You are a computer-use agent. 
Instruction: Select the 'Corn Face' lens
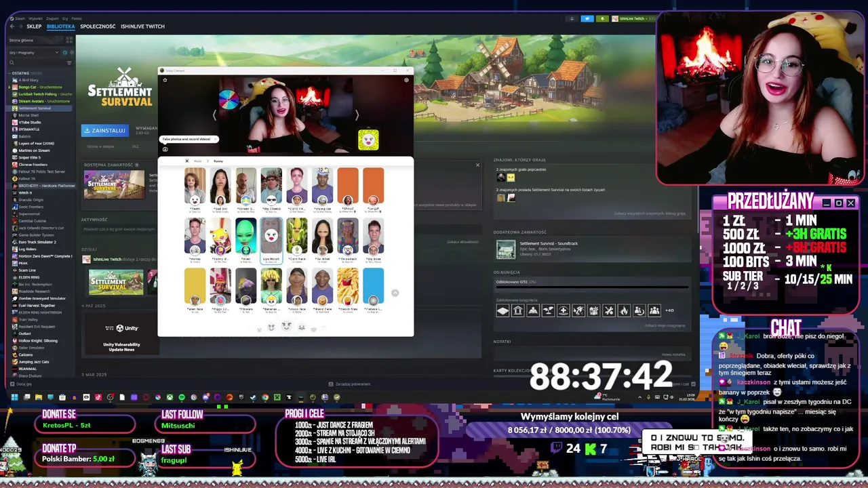pyautogui.click(x=297, y=237)
